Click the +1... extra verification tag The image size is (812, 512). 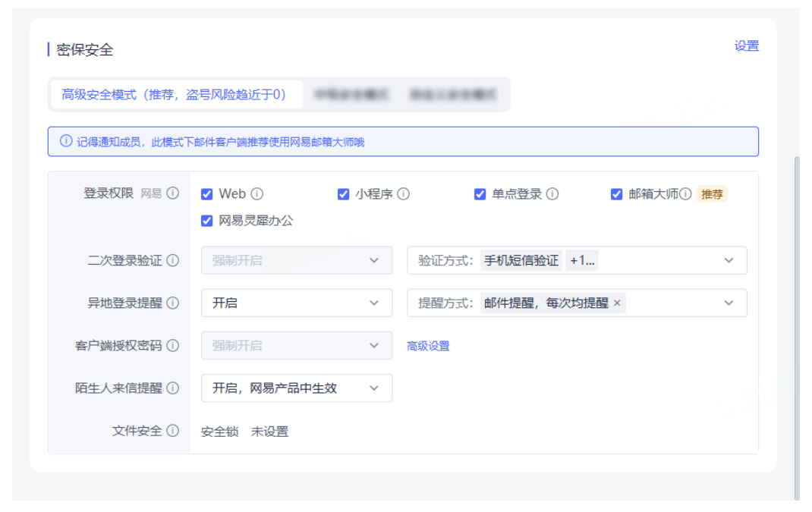coord(582,260)
